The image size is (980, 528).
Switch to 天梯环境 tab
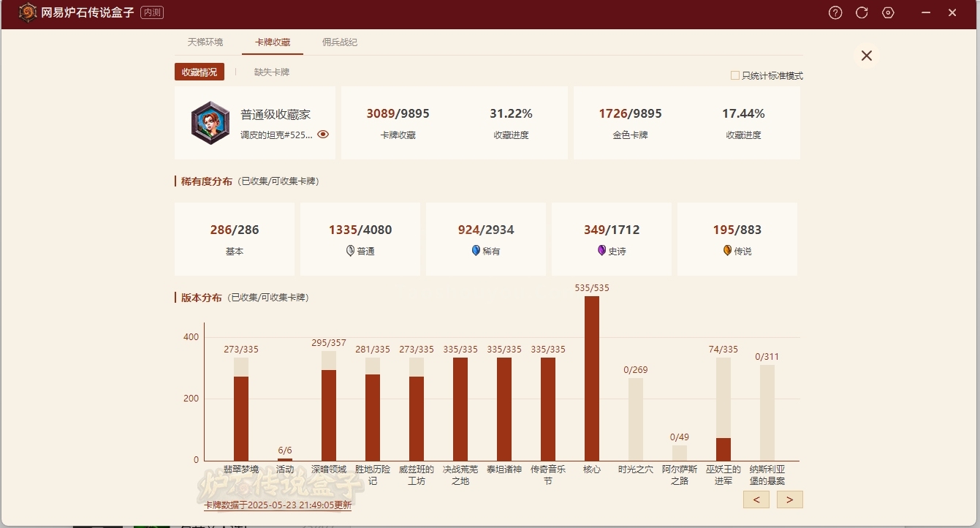(x=205, y=42)
